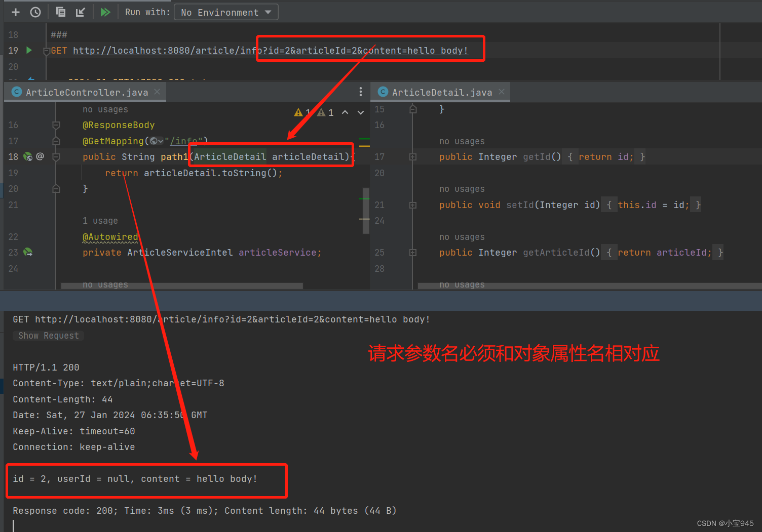Click the ArticleDetail parameter type
Screen dimensions: 762x532
tap(230, 157)
